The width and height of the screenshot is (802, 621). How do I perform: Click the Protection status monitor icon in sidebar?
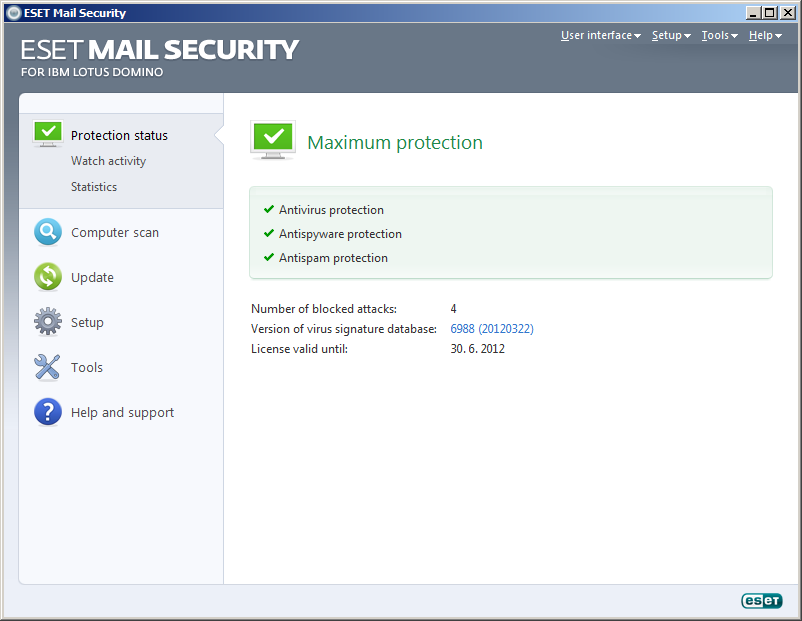(x=48, y=134)
